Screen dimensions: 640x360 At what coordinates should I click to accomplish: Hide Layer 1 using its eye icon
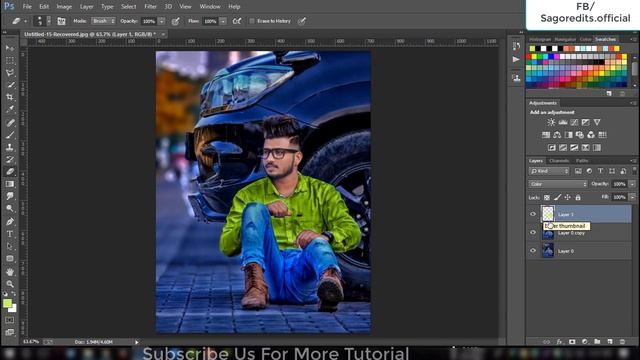[533, 214]
